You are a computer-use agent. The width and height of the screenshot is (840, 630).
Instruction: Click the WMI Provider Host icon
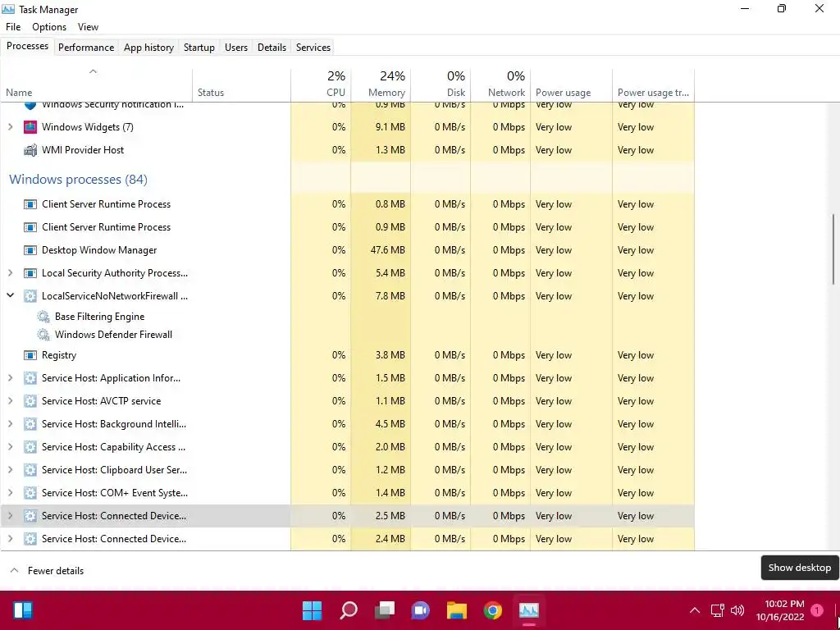coord(30,150)
